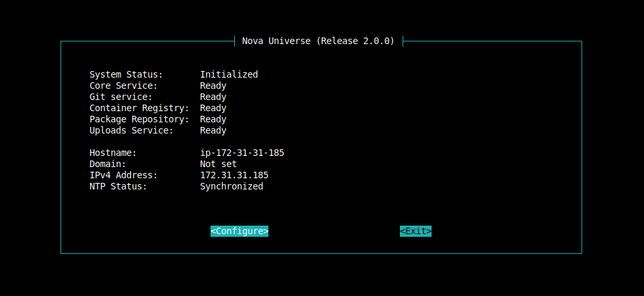
Task: Click the Uploads Service label
Action: 132,130
